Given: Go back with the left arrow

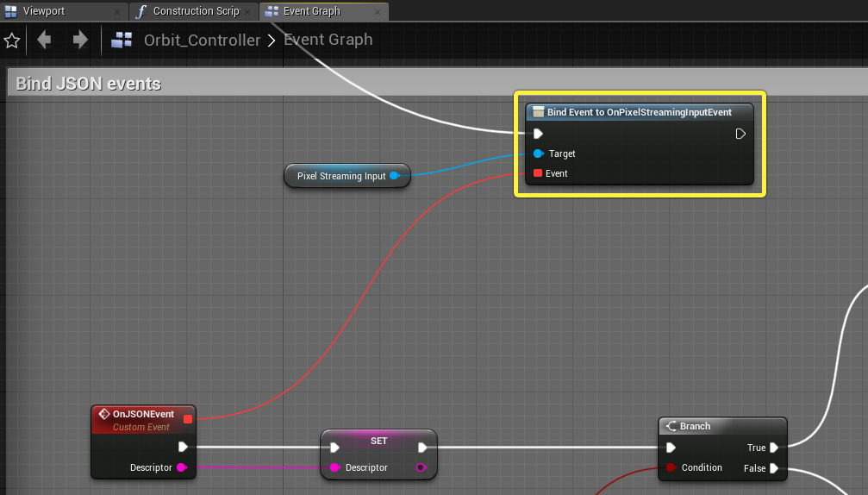Looking at the screenshot, I should click(x=44, y=40).
